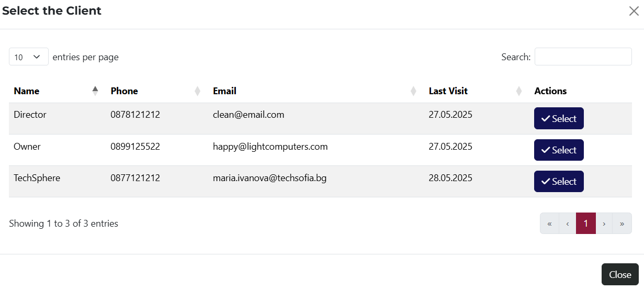Click page 1 in pagination
Screen dimensions: 644x290
point(586,224)
